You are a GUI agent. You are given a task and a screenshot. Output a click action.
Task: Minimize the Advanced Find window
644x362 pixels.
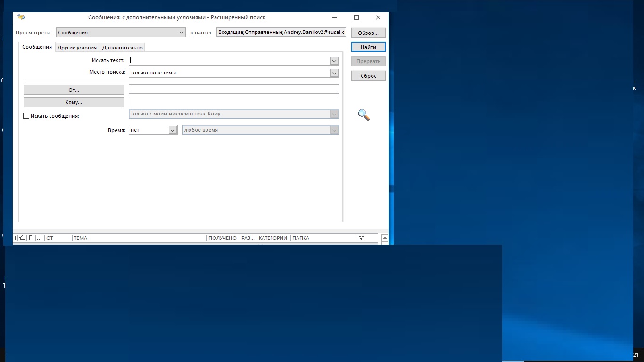tap(335, 17)
